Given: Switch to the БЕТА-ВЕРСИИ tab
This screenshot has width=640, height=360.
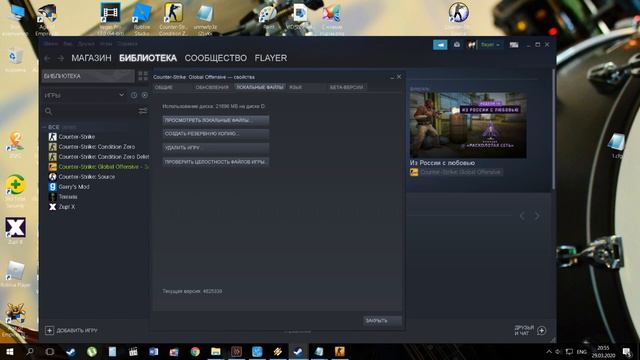Looking at the screenshot, I should (x=346, y=87).
